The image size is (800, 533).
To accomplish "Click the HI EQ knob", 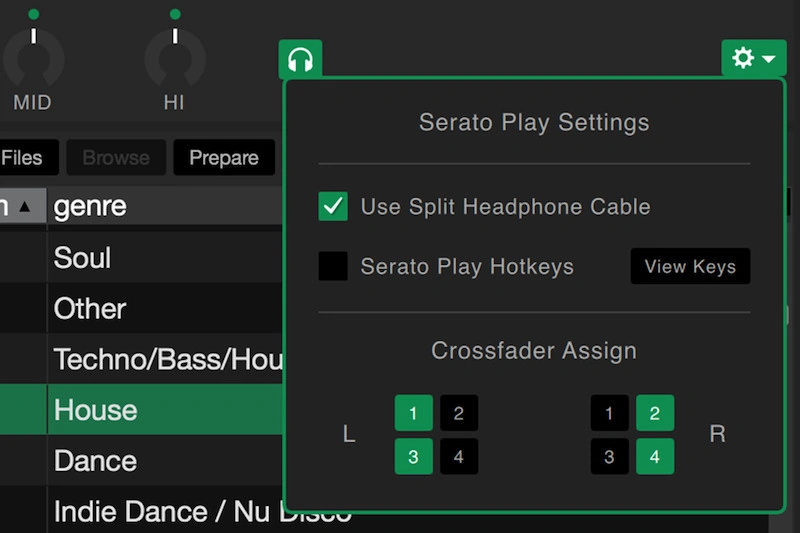I will click(175, 59).
